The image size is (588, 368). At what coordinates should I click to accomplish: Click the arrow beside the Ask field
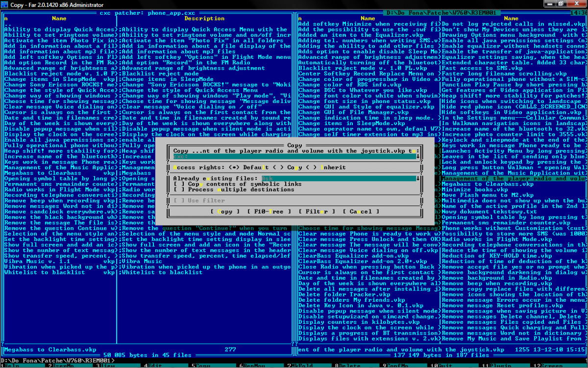418,179
